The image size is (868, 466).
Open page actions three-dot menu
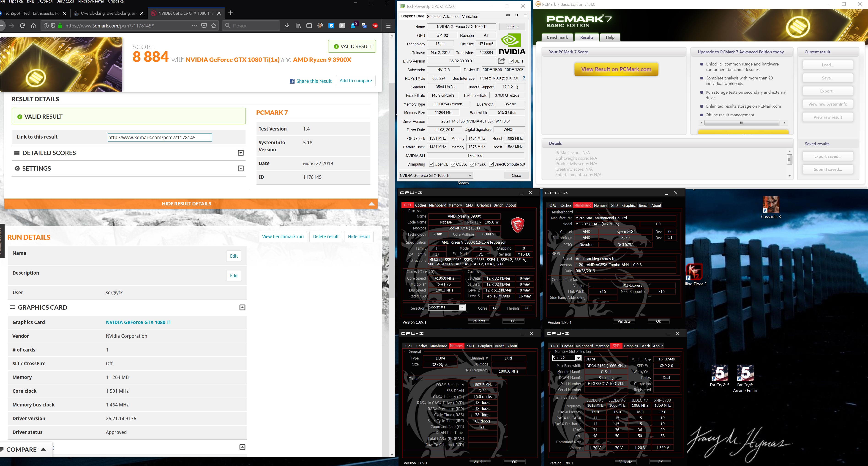[194, 26]
